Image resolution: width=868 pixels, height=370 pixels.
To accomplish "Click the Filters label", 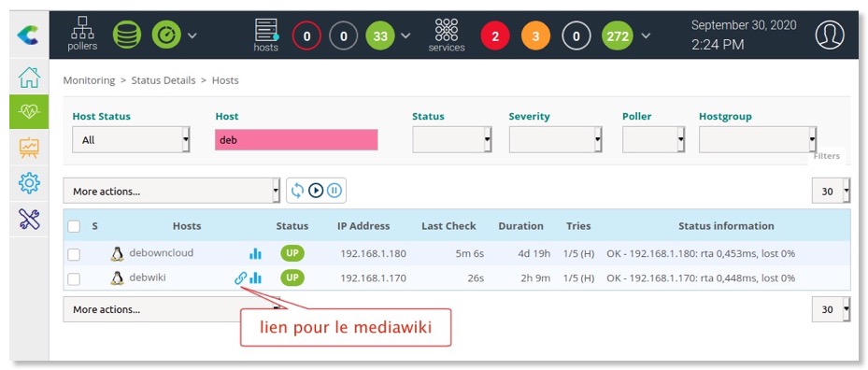I will [x=827, y=156].
